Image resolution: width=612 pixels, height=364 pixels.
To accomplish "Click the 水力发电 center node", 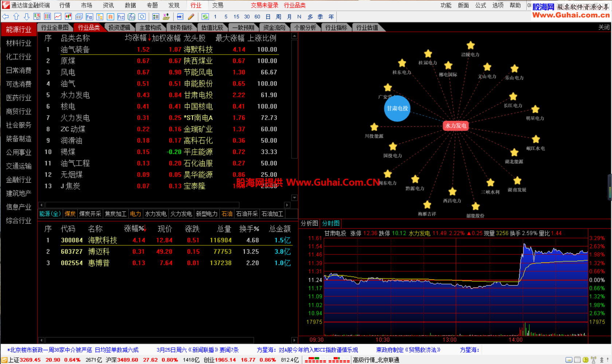I will coord(456,126).
